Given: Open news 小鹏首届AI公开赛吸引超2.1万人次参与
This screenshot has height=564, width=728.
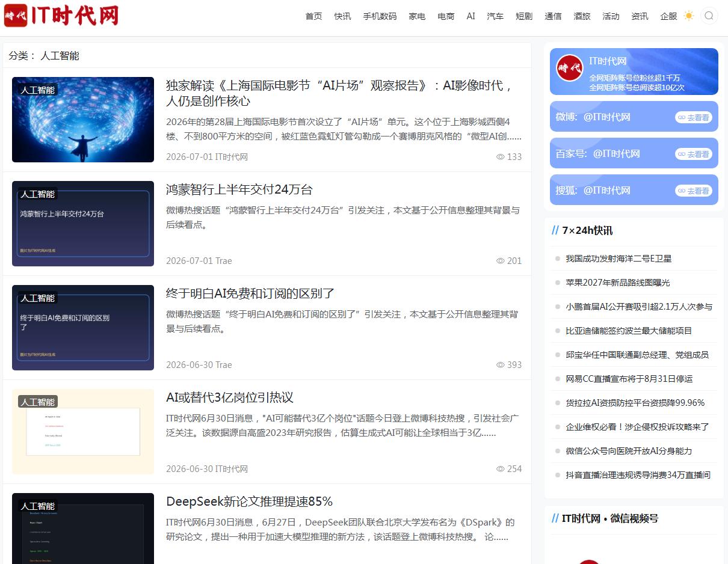Looking at the screenshot, I should coord(639,307).
